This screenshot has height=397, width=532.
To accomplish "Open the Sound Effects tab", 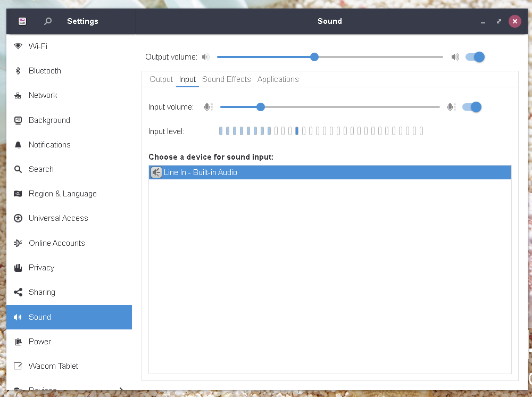I will click(x=226, y=79).
